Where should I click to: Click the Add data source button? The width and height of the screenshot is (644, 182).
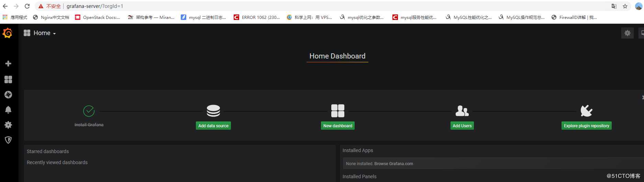pyautogui.click(x=213, y=126)
